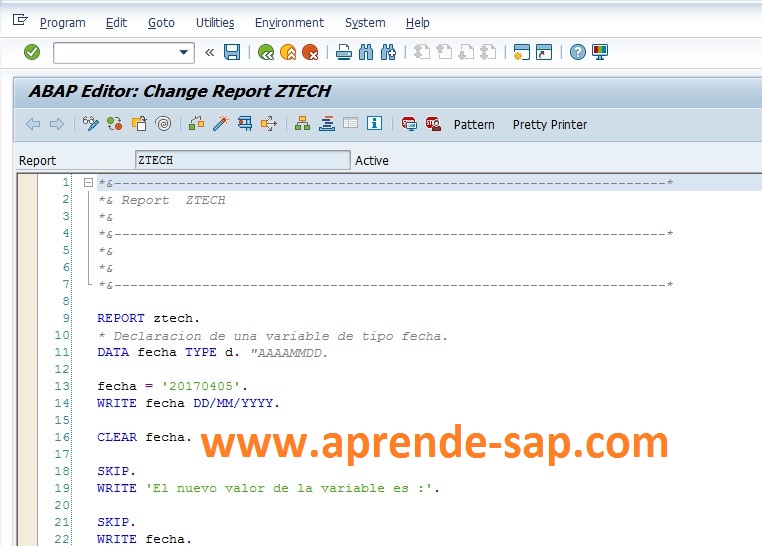Click the Direct Processing test icon
The height and width of the screenshot is (546, 762).
pos(245,124)
